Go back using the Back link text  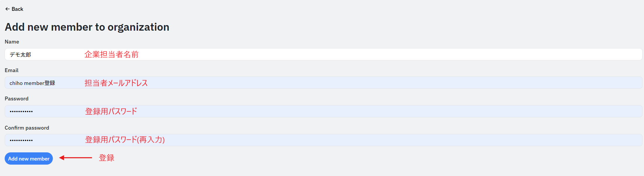point(18,9)
